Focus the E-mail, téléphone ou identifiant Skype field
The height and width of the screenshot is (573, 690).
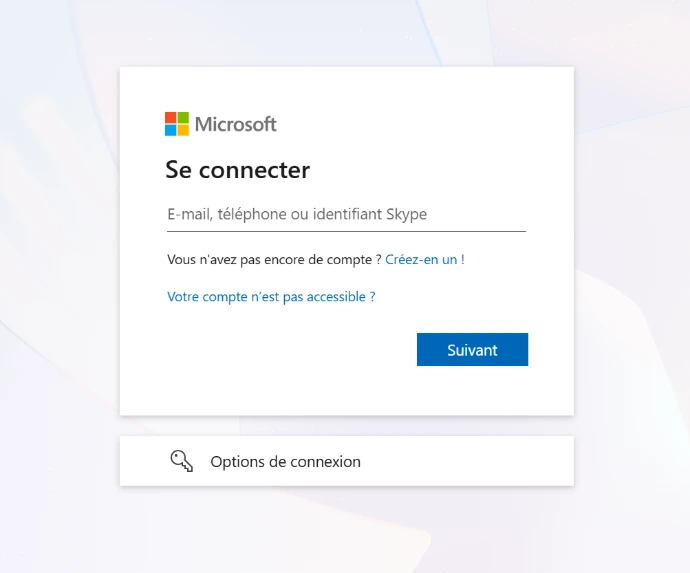tap(345, 214)
